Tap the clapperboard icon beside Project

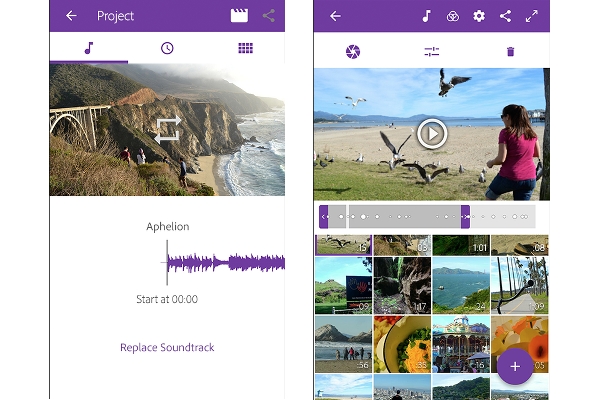239,16
